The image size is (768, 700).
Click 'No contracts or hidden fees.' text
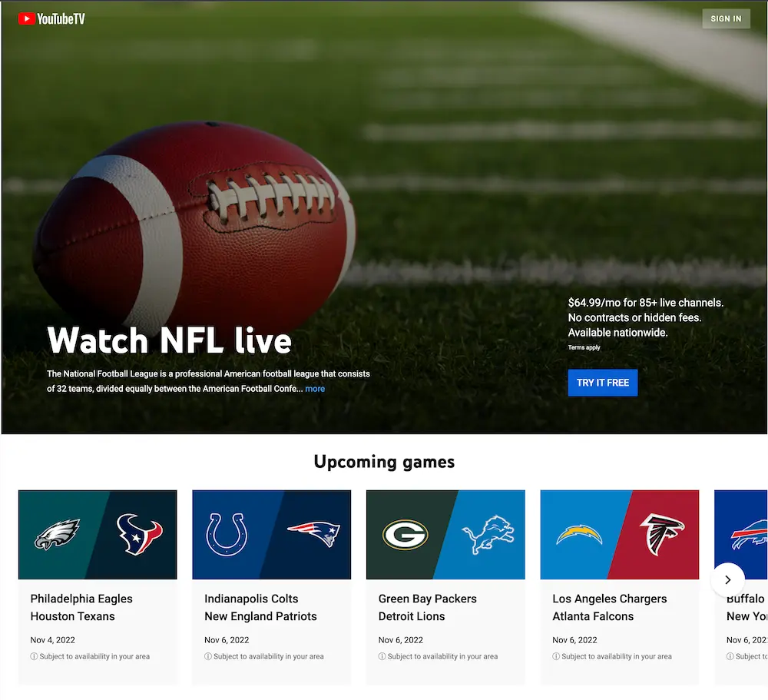pos(635,317)
